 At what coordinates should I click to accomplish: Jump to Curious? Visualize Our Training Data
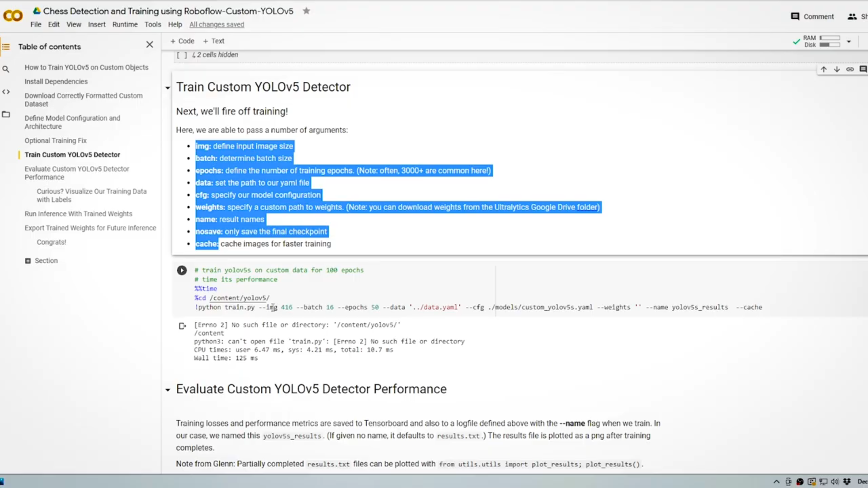coord(92,195)
